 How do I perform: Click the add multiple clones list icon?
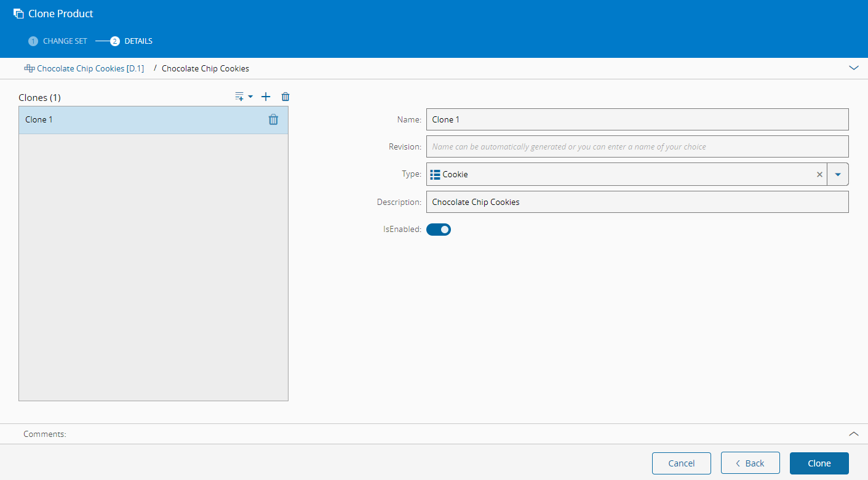point(241,97)
